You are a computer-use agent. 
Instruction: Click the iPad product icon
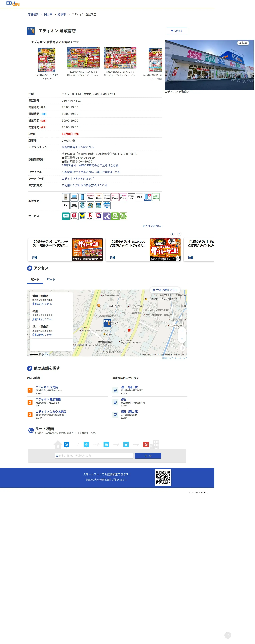coord(66,205)
